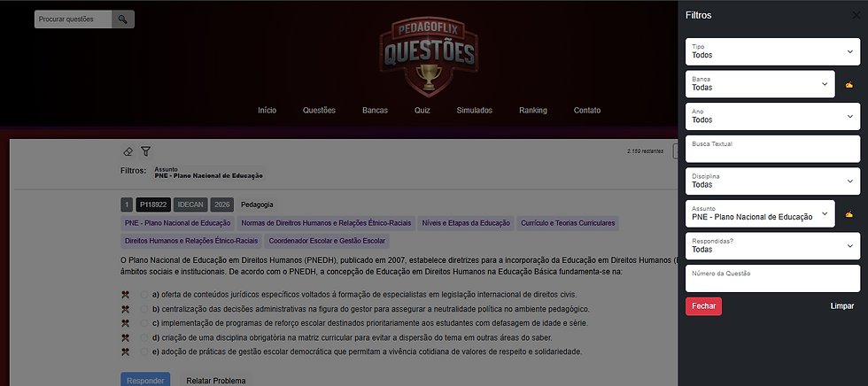Open the Ano dropdown
Viewport: 868px width, 386px height.
[772, 116]
